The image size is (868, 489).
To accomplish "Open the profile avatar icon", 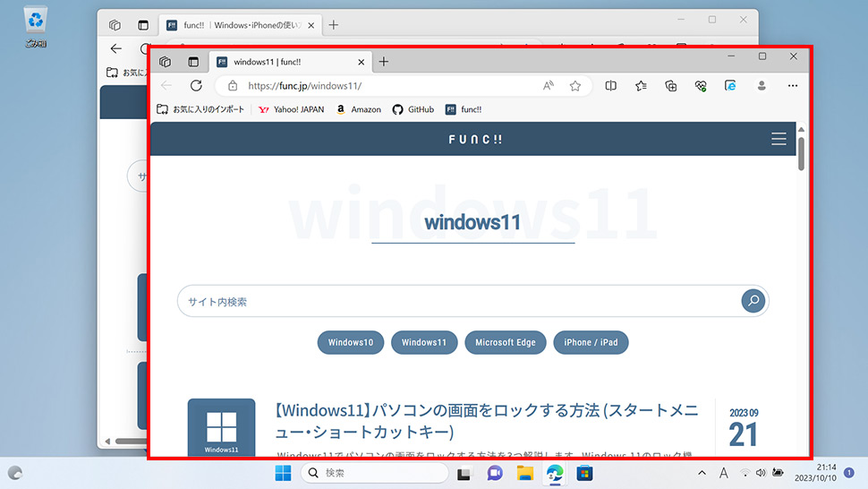I will 762,86.
